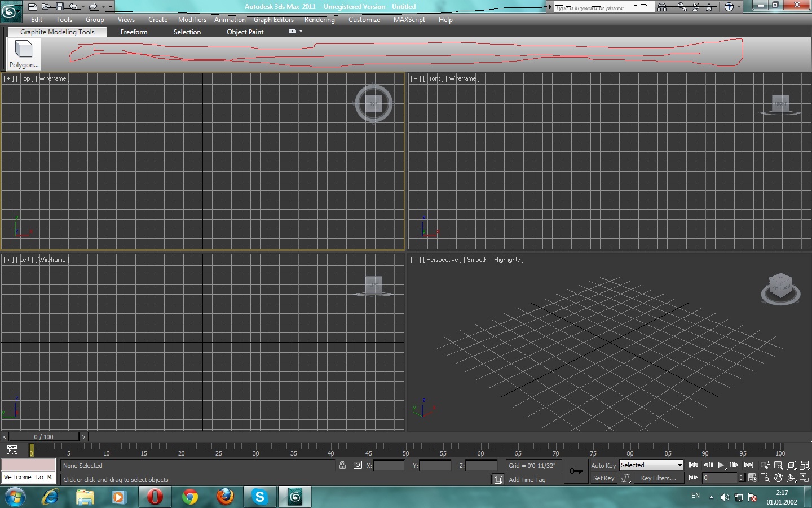This screenshot has height=508, width=812.
Task: Select the Pan View hand tool
Action: (778, 478)
